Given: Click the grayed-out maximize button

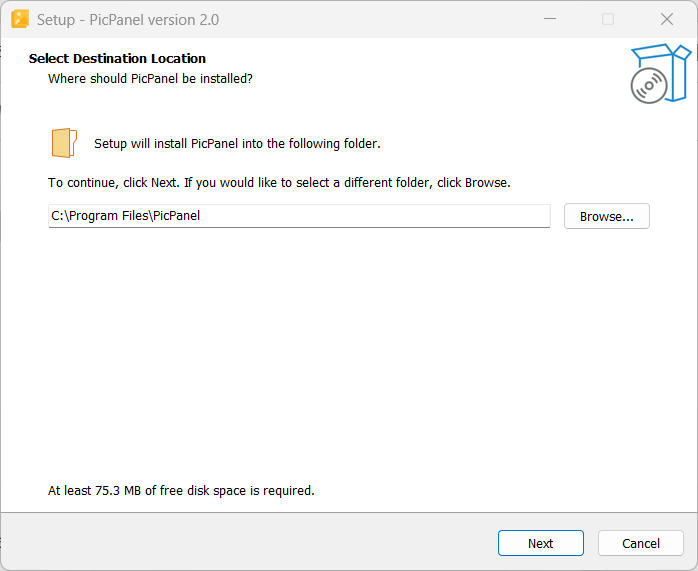Looking at the screenshot, I should click(608, 19).
